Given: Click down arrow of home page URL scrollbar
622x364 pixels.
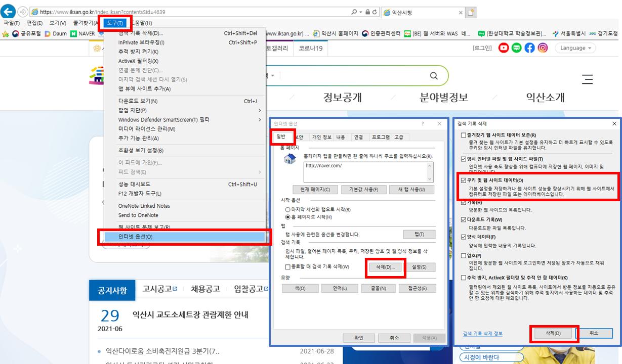Looking at the screenshot, I should pyautogui.click(x=430, y=178).
